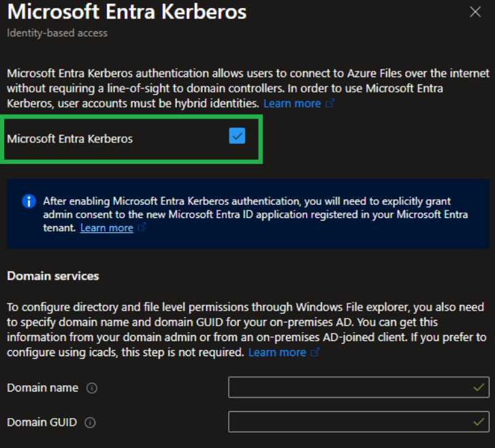
Task: Show the Domain name info tooltip icon
Action: pyautogui.click(x=92, y=388)
